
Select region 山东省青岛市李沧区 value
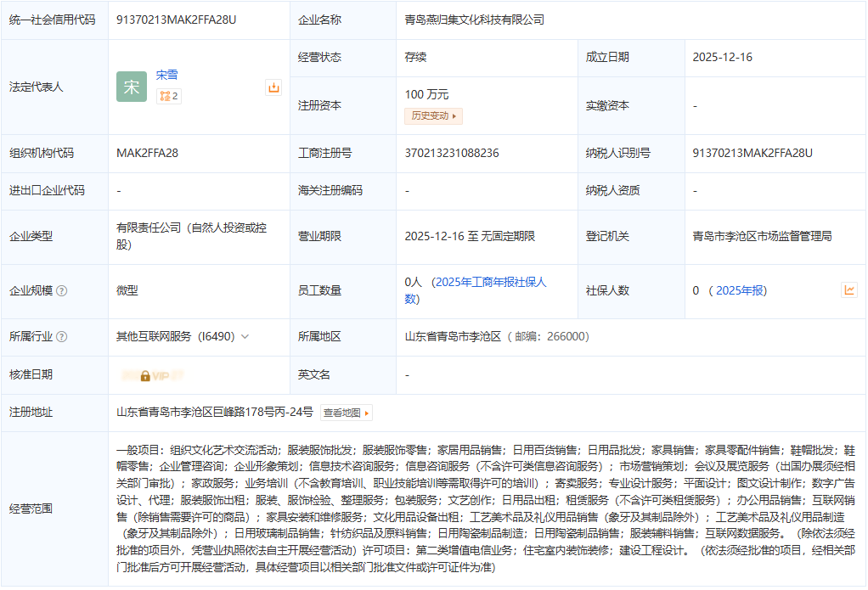(x=453, y=336)
